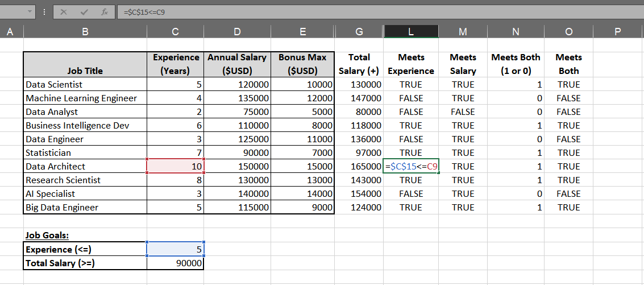Click the Annual Salary ($USD) header cell
Viewport: 644px width, 285px height.
click(x=237, y=65)
